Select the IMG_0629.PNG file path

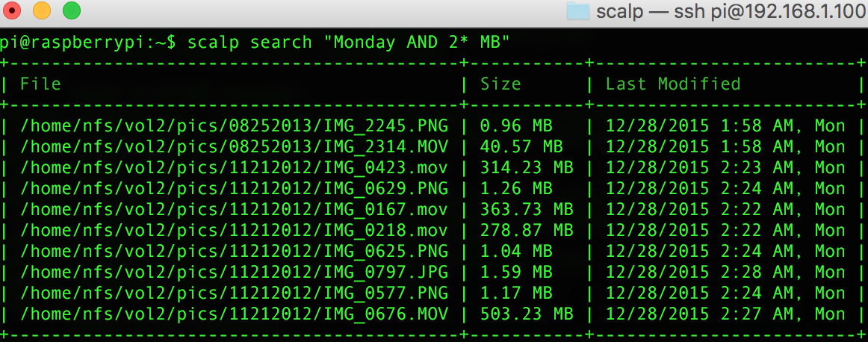click(x=234, y=188)
